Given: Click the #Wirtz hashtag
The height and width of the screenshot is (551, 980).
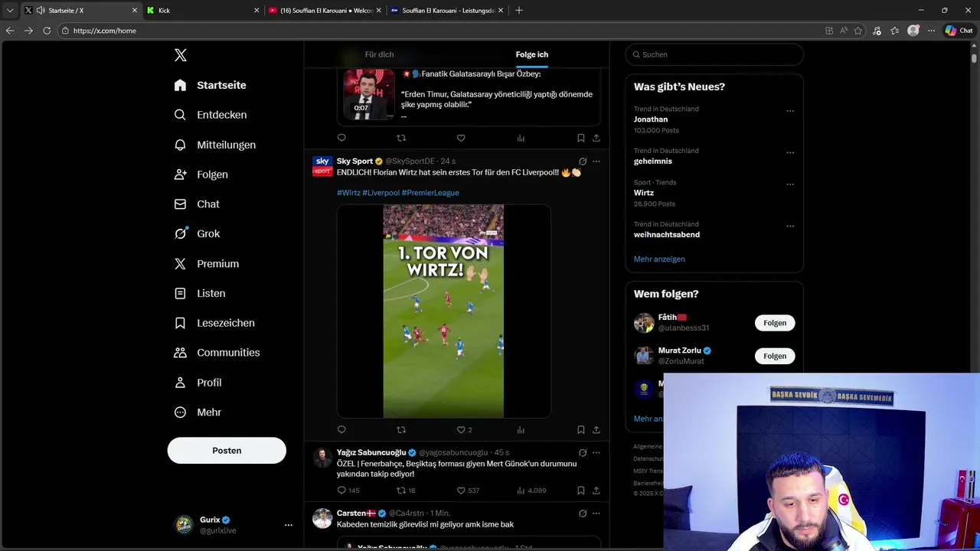Looking at the screenshot, I should click(348, 193).
